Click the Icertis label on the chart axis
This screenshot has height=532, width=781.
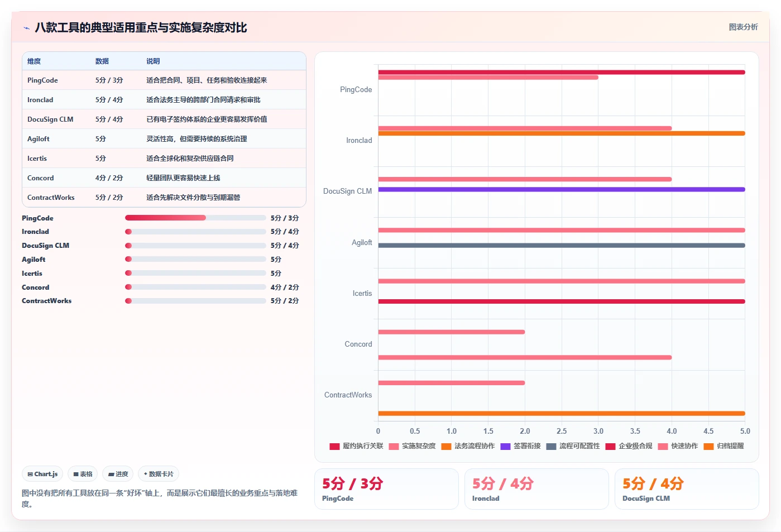pos(362,294)
